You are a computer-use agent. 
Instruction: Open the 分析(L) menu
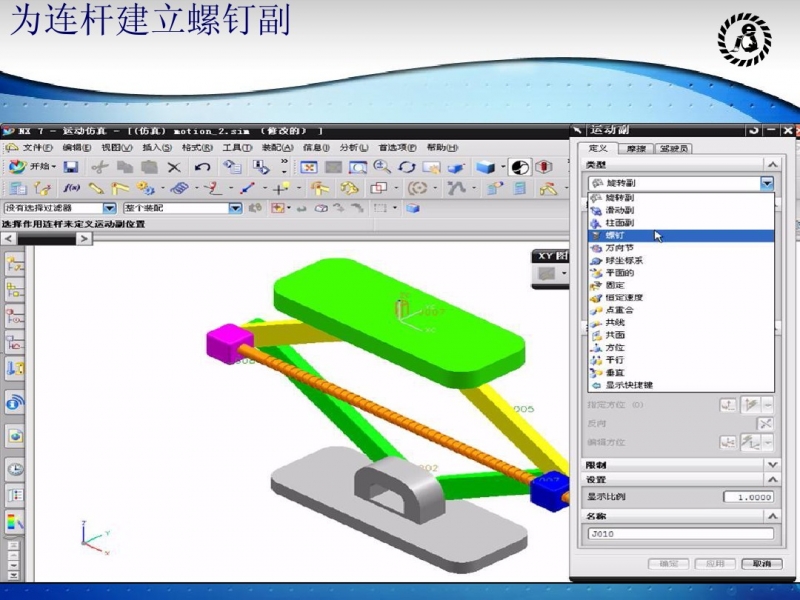pos(354,147)
